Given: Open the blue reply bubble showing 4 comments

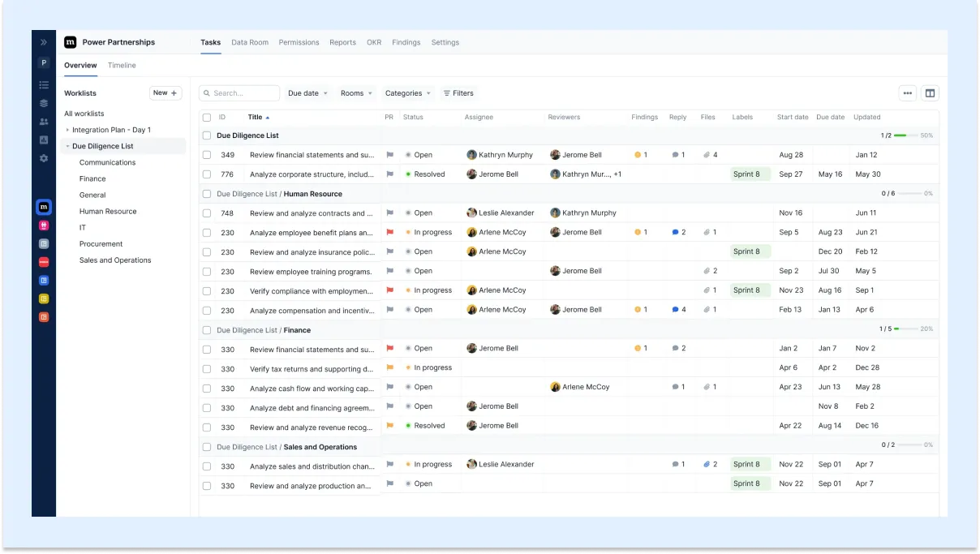Looking at the screenshot, I should click(x=675, y=310).
